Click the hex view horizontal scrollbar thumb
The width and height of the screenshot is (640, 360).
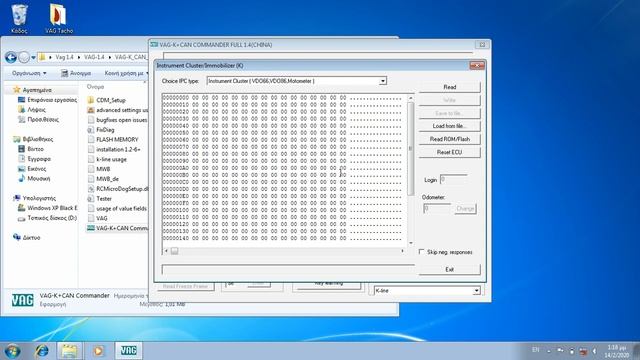click(174, 251)
